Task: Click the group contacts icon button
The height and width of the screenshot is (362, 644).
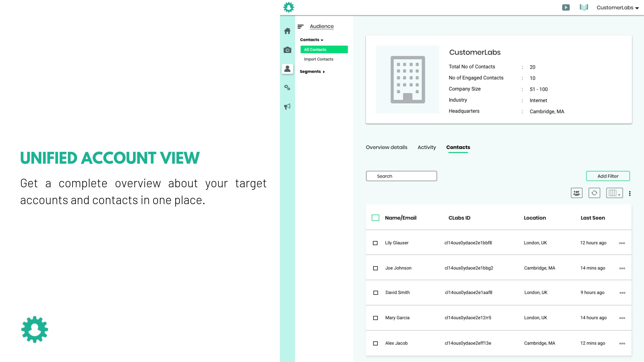Action: (x=577, y=193)
